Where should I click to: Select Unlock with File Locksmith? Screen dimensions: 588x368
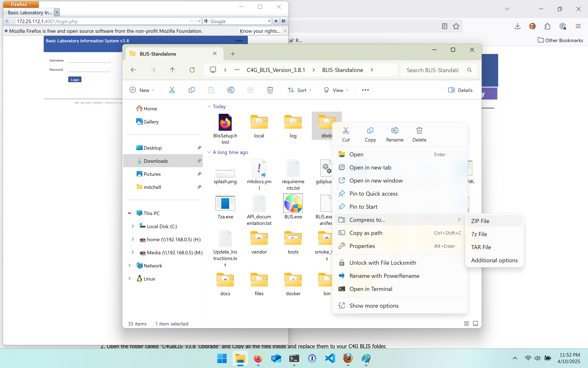400,263
